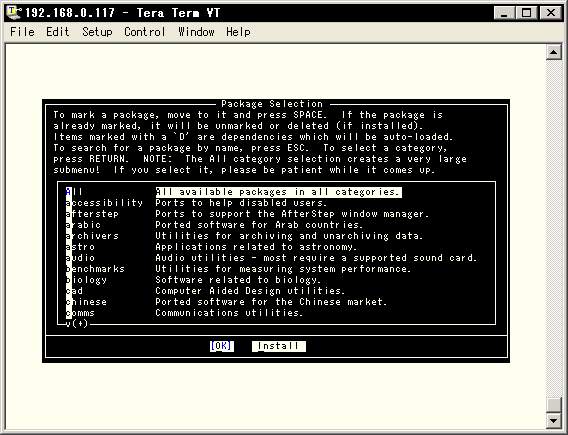Open the Help menu
Image resolution: width=568 pixels, height=435 pixels.
click(238, 32)
